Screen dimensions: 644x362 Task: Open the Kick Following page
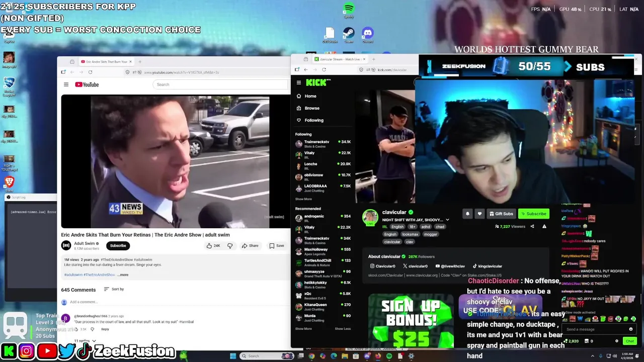pos(310,120)
